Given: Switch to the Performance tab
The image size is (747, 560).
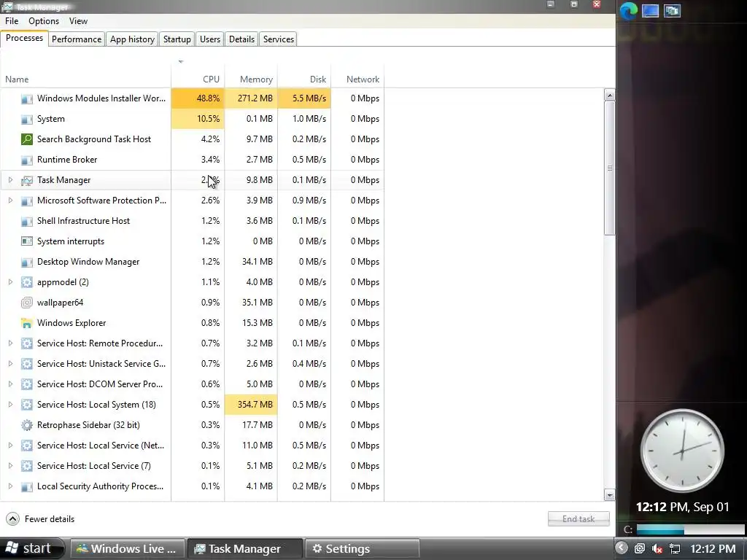Looking at the screenshot, I should click(76, 39).
